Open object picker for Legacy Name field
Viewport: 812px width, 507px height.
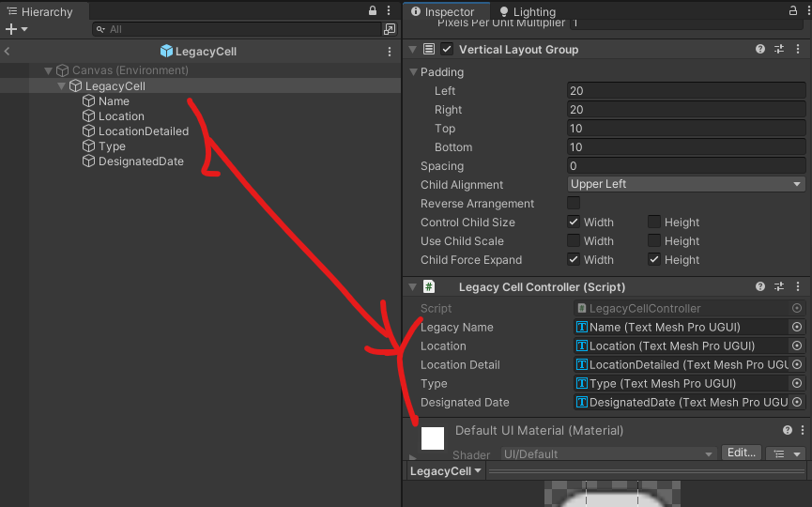tap(797, 327)
